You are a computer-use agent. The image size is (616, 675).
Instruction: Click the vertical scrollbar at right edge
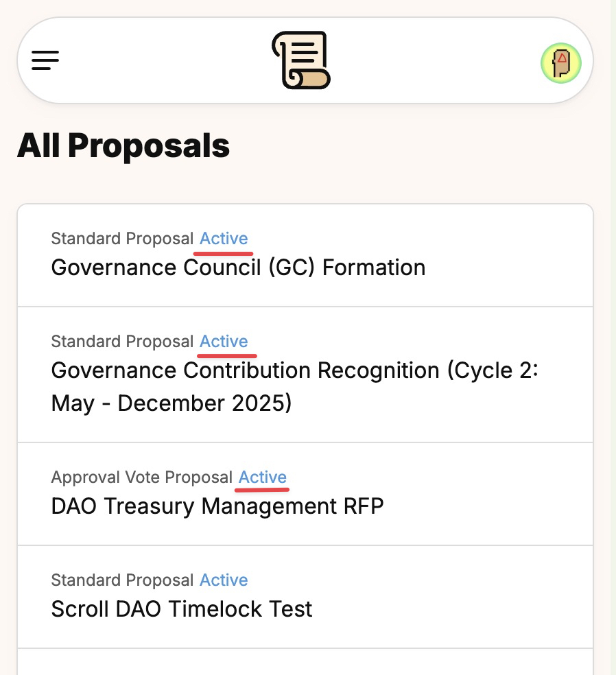[x=613, y=337]
